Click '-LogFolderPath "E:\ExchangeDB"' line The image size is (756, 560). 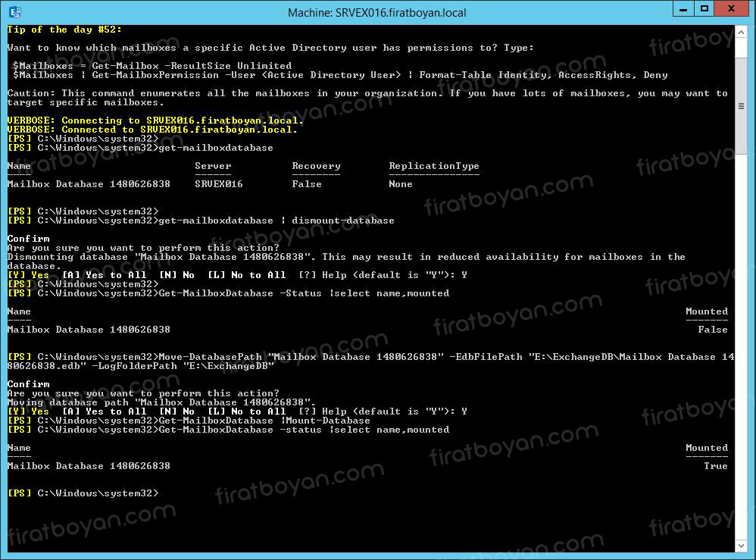[183, 367]
